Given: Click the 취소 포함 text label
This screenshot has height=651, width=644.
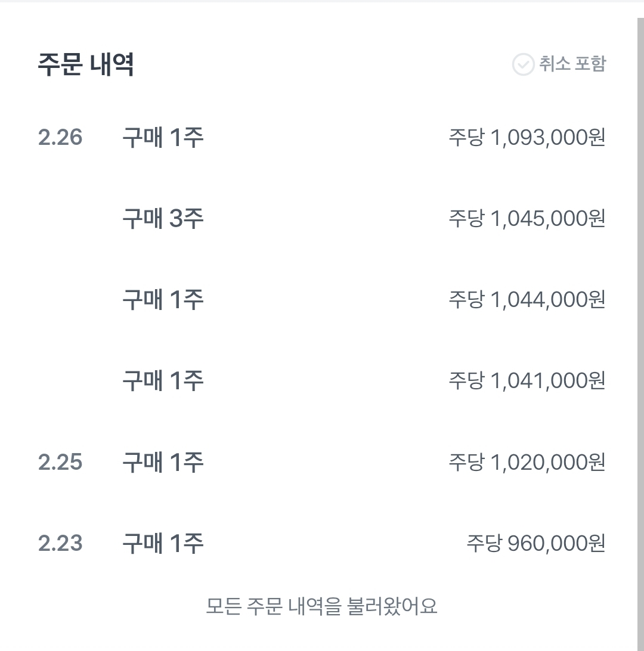Looking at the screenshot, I should pos(572,64).
